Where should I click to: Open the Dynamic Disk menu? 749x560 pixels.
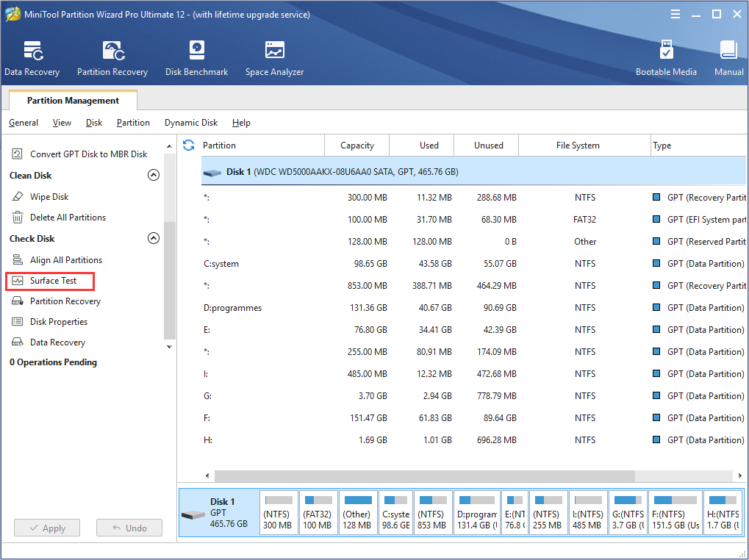pyautogui.click(x=190, y=123)
